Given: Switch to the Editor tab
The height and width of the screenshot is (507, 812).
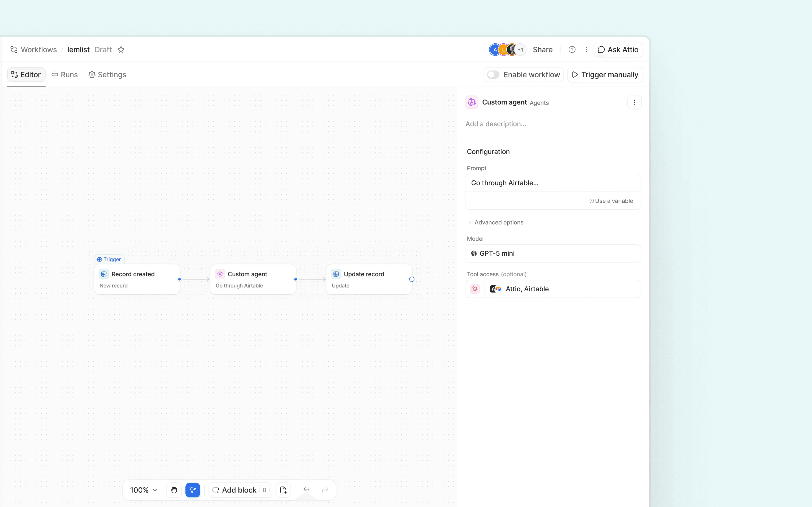Looking at the screenshot, I should tap(26, 75).
